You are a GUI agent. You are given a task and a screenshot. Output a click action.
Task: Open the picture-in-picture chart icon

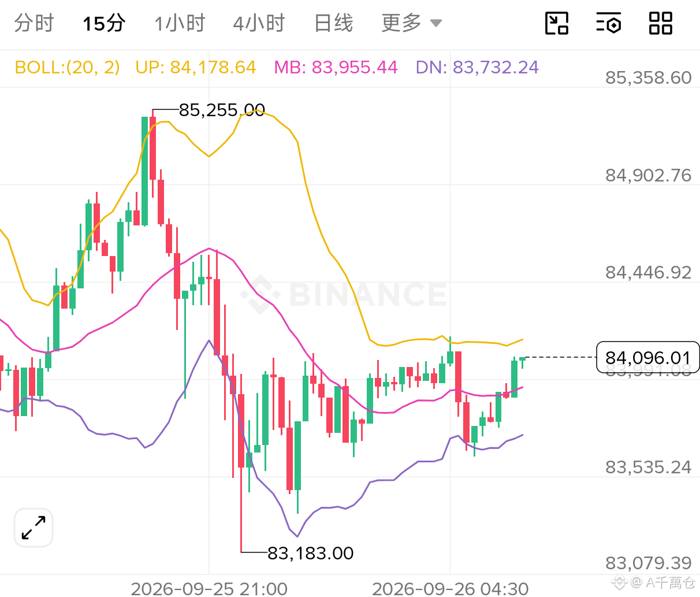click(557, 23)
